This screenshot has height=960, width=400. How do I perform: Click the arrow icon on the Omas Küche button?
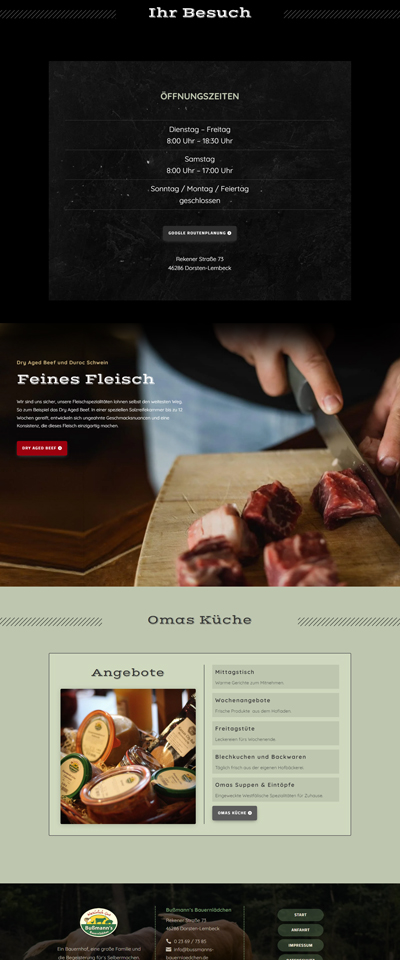(x=250, y=813)
